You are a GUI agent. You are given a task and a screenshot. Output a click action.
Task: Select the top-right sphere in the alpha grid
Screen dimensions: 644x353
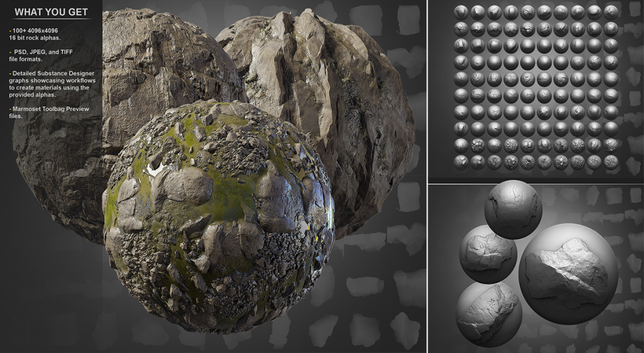[611, 12]
